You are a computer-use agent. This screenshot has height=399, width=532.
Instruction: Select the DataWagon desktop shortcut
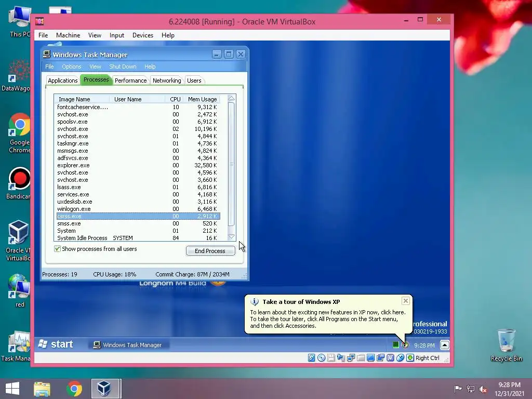coord(16,75)
